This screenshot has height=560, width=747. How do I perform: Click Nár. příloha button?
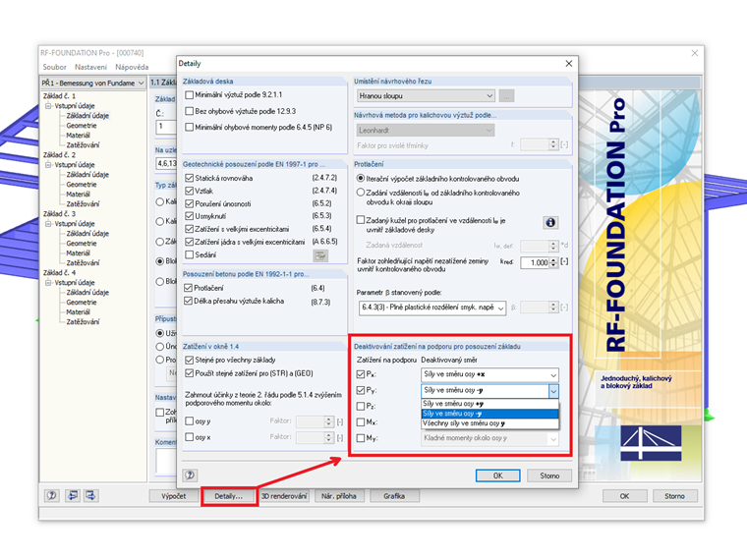(x=339, y=496)
